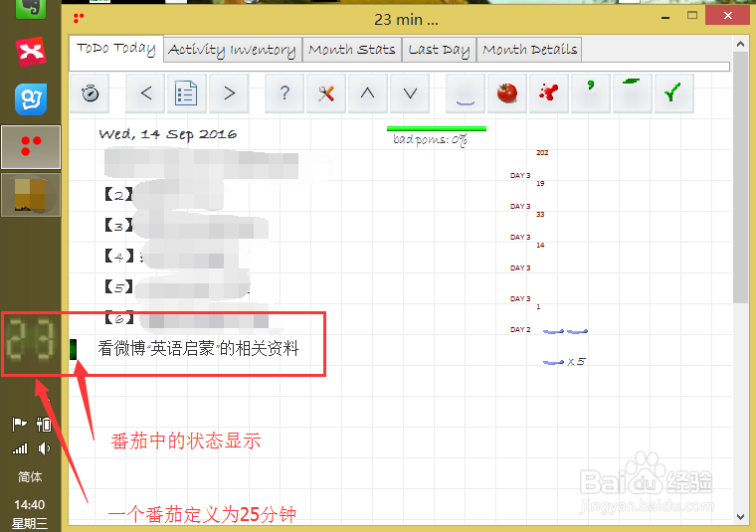This screenshot has height=532, width=756.
Task: Open the Last Day tab
Action: 439,50
